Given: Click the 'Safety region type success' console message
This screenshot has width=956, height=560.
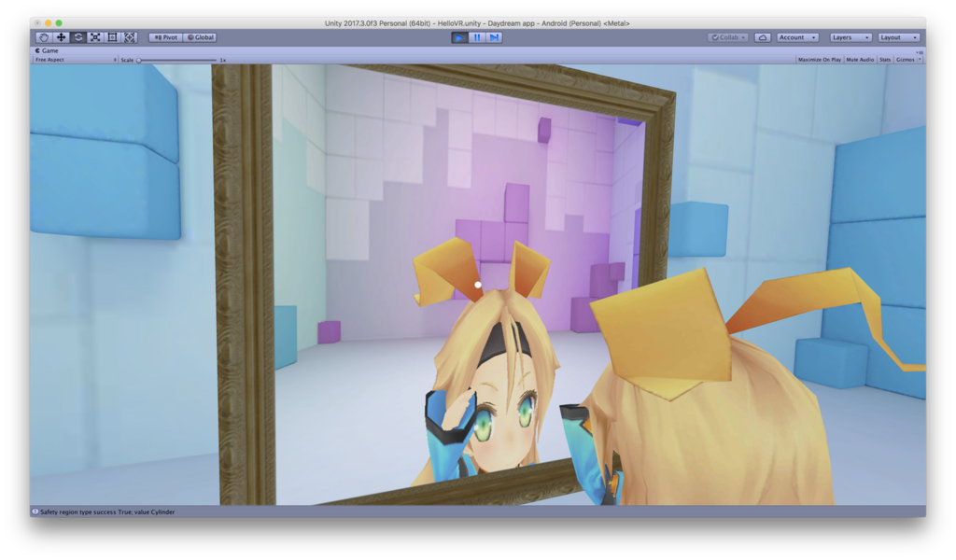Looking at the screenshot, I should (x=107, y=511).
